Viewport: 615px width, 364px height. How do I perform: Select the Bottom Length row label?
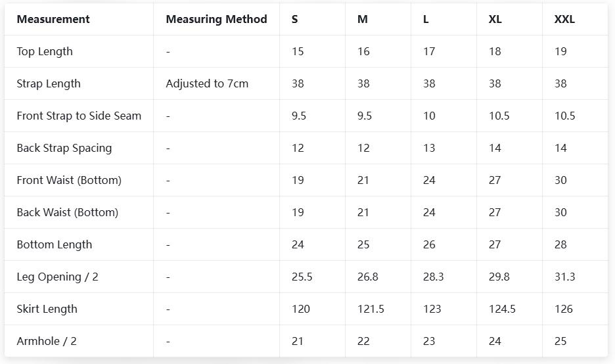click(55, 244)
